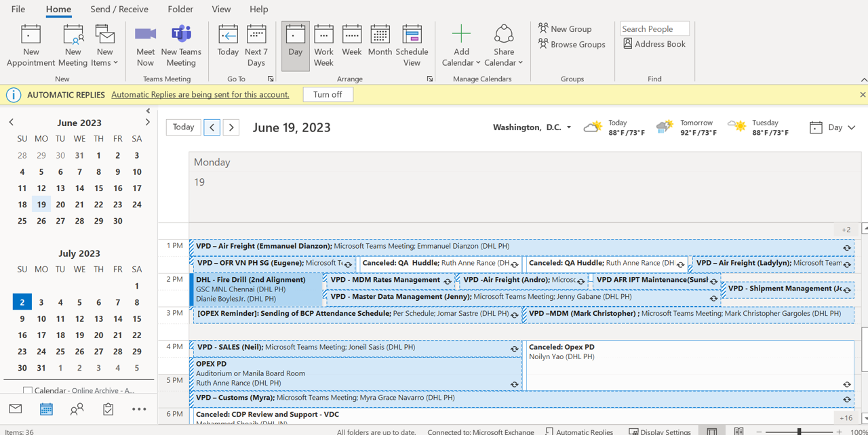Open the Washington, D.C. location dropdown

(568, 127)
